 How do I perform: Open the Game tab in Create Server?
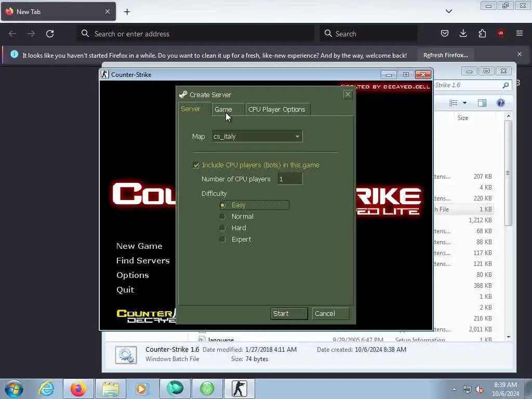pyautogui.click(x=228, y=109)
